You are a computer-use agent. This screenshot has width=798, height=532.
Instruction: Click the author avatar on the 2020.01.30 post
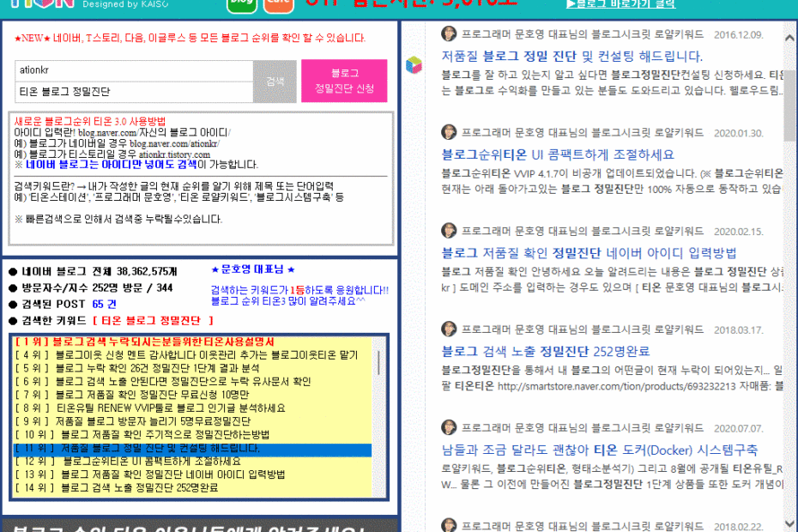coord(449,132)
